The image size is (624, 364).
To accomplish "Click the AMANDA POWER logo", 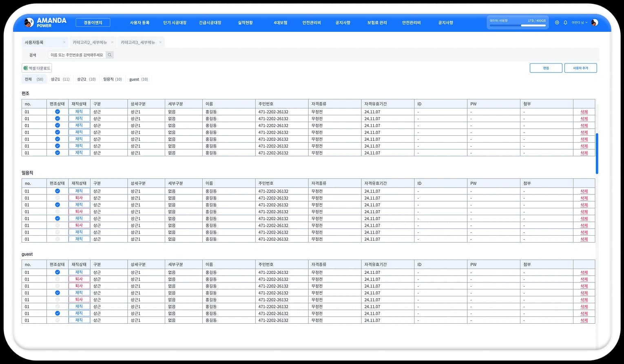I will click(x=45, y=22).
